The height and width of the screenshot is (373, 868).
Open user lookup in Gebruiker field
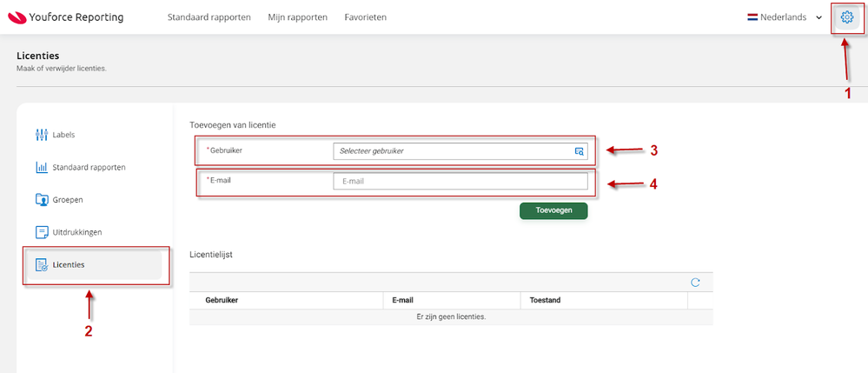coord(580,151)
